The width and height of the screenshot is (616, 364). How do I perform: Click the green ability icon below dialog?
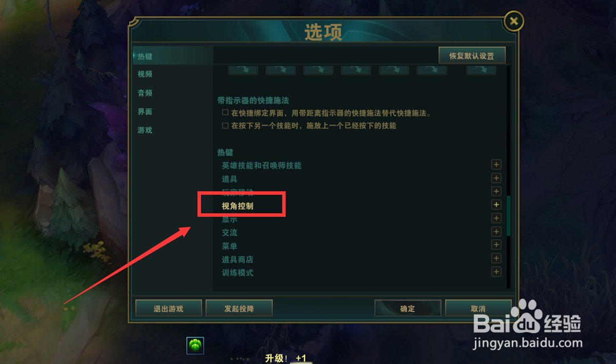point(195,346)
